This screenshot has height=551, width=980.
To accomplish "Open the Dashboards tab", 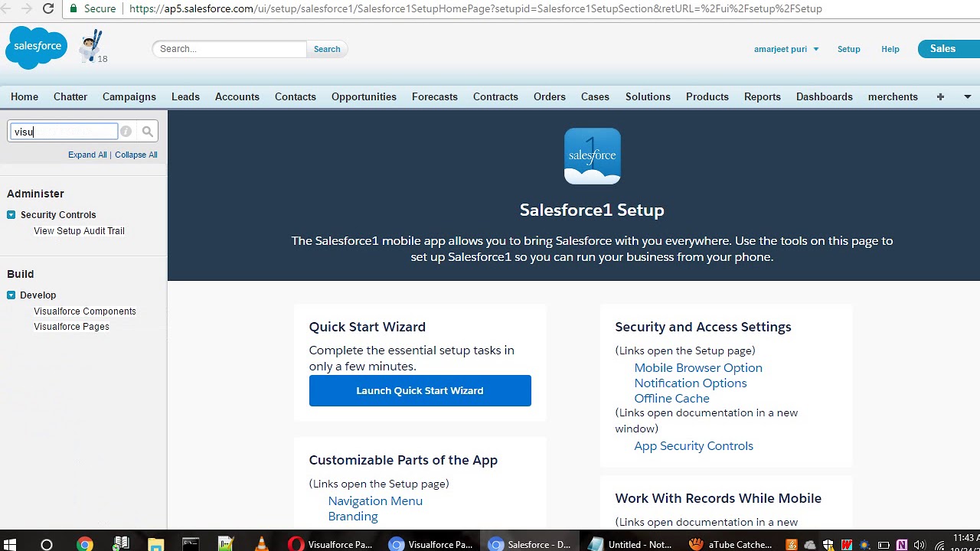I will point(825,97).
